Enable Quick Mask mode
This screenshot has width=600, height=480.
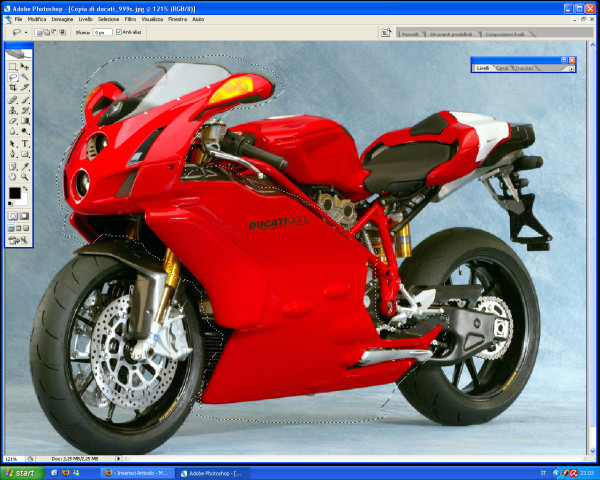pos(25,215)
